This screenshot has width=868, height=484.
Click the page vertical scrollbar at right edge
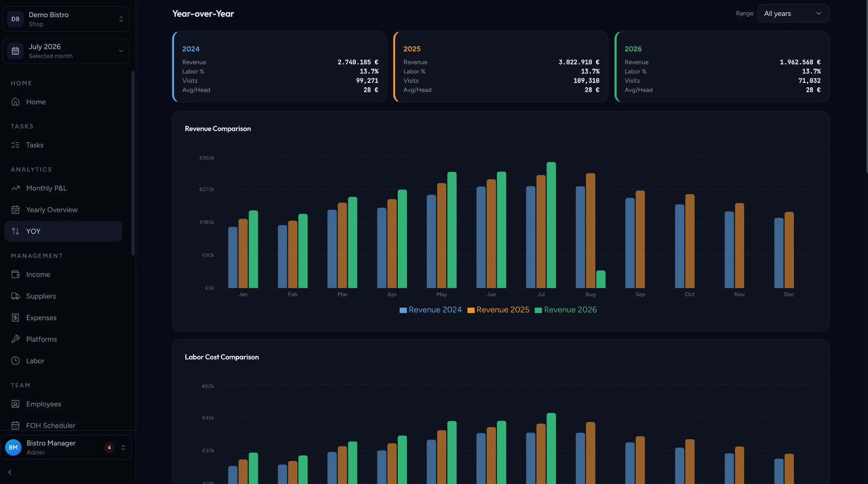coord(866,86)
